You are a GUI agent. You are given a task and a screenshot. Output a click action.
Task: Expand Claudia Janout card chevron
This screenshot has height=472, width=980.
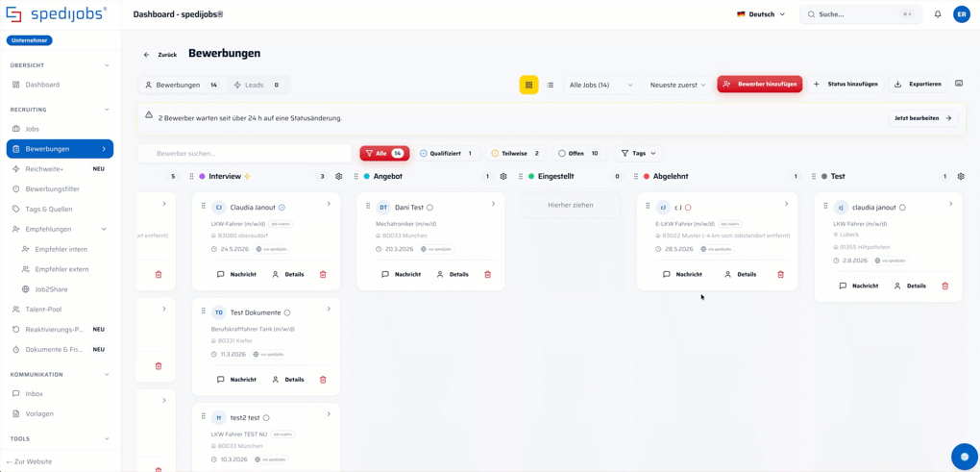(329, 204)
